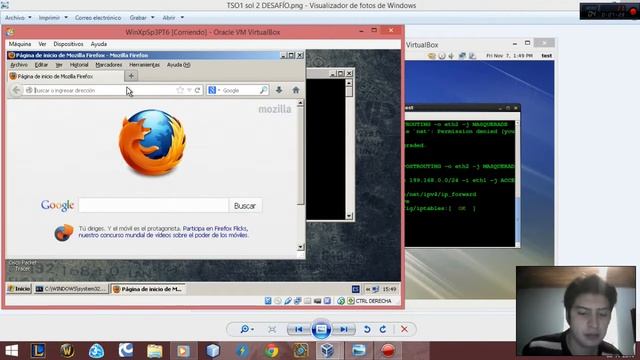Delete photo with red X
This screenshot has height=360, width=640.
point(404,329)
